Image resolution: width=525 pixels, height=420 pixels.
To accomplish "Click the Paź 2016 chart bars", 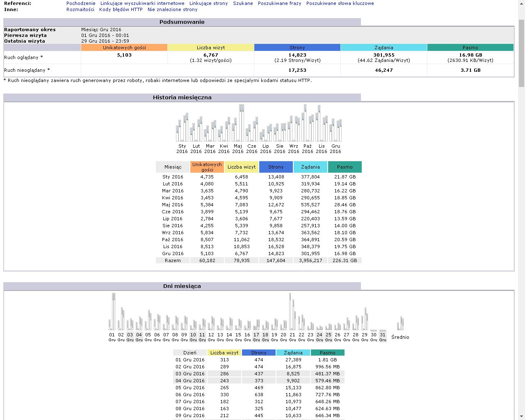I will tap(308, 123).
